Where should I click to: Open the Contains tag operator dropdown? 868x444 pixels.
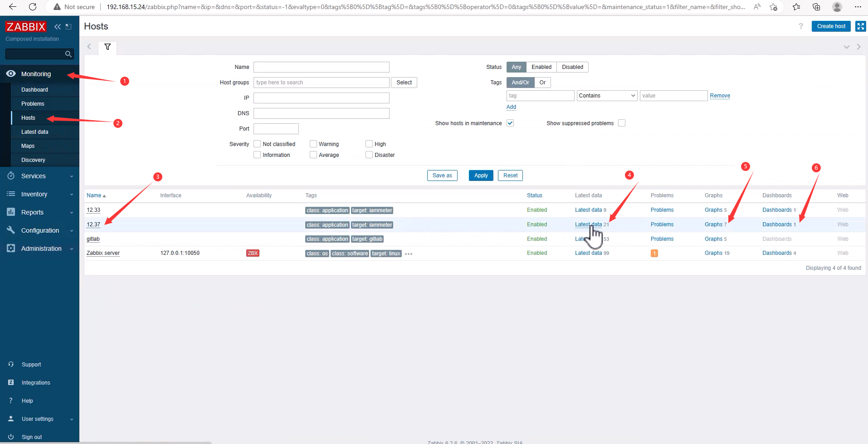(x=607, y=96)
